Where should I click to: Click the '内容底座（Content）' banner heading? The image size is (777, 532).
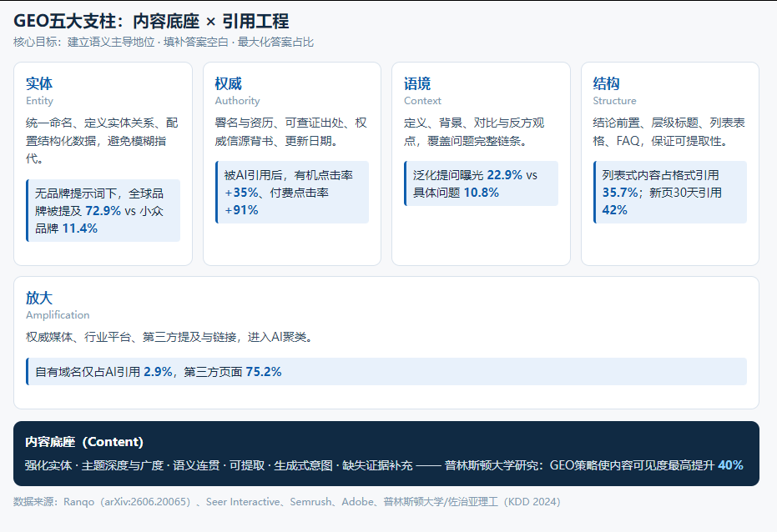[84, 442]
